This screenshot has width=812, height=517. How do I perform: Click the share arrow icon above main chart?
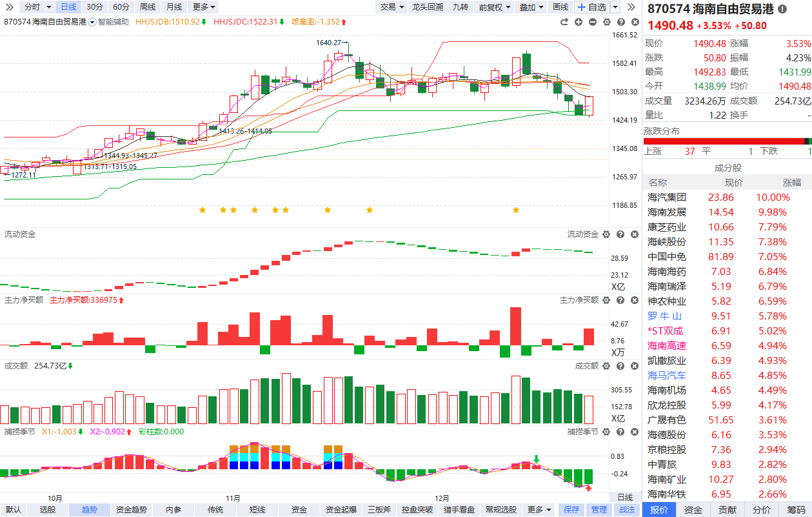[x=564, y=22]
